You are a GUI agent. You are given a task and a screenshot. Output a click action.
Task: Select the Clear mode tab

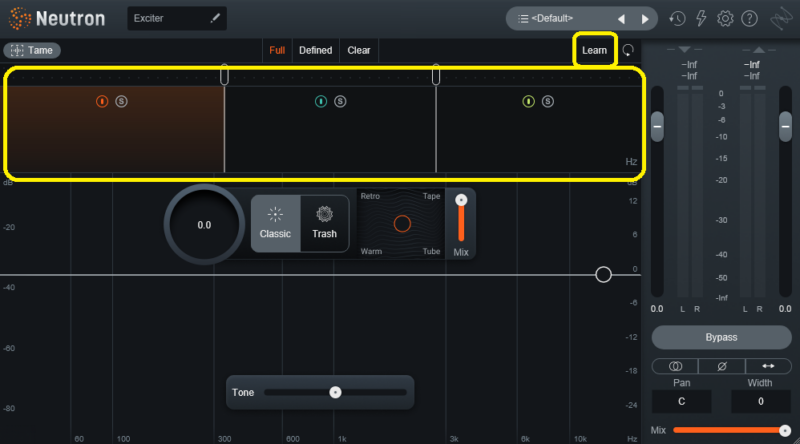coord(359,50)
